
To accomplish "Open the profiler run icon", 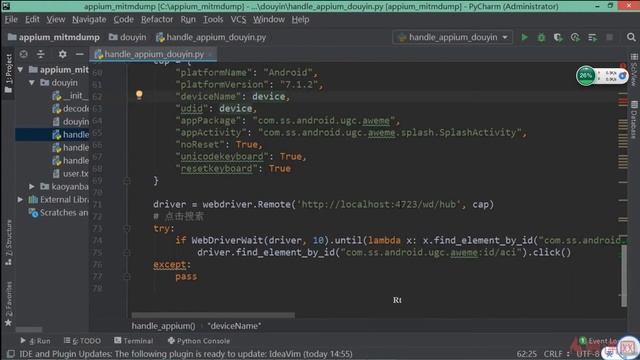I will 575,37.
